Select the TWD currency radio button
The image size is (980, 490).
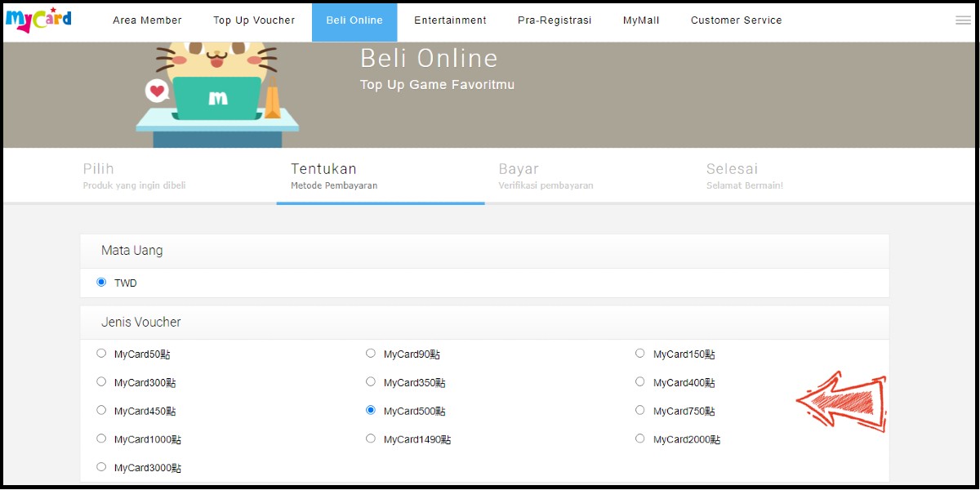click(x=101, y=283)
